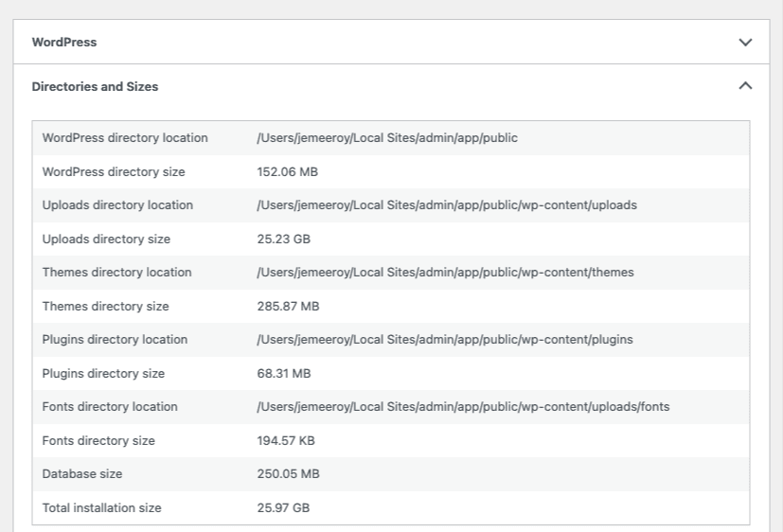Click the 194.57 KB value
The image size is (783, 532).
286,441
